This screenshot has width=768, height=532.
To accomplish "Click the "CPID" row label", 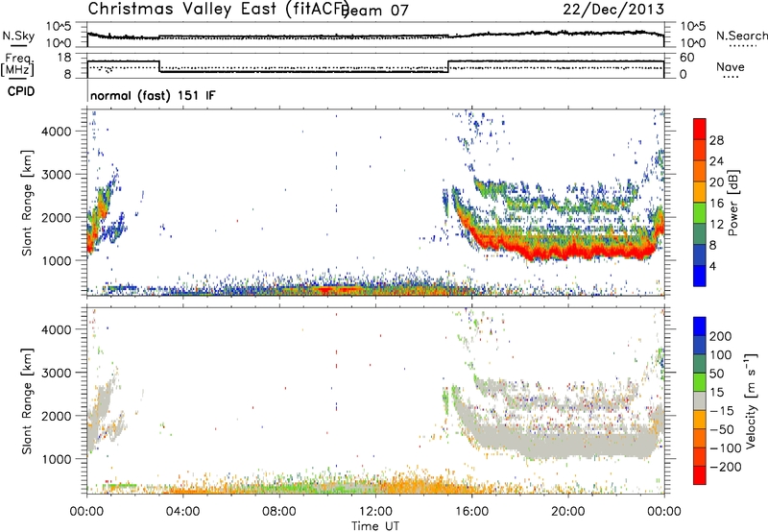I will point(21,91).
